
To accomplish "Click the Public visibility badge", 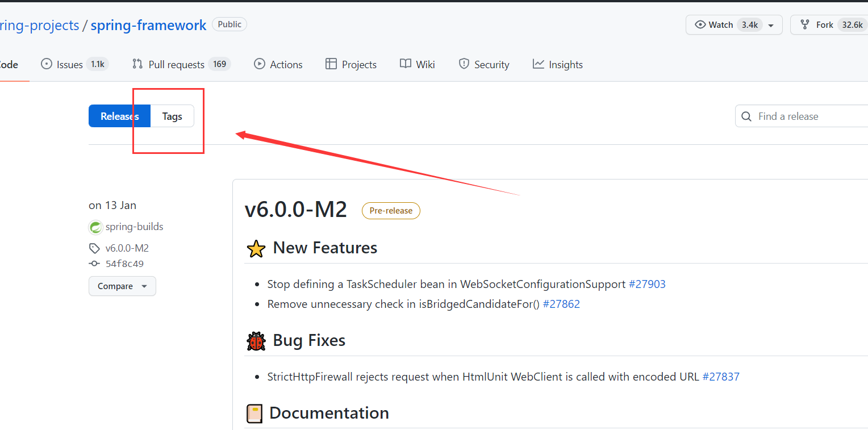I will tap(229, 24).
